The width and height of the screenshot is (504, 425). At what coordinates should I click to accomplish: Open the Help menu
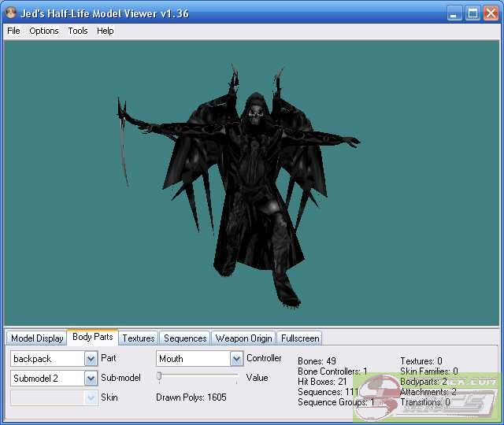point(106,31)
